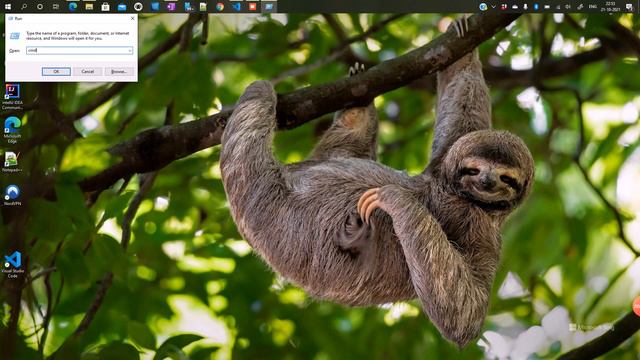Screen dimensions: 640x360
Task: Click the Browse... button in Run
Action: click(x=119, y=71)
